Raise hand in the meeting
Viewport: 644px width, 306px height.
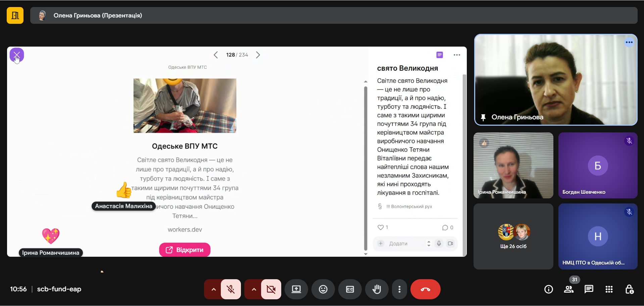[377, 289]
